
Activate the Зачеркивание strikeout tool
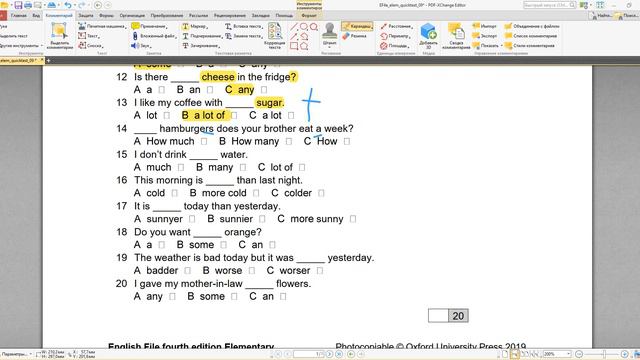(x=201, y=46)
